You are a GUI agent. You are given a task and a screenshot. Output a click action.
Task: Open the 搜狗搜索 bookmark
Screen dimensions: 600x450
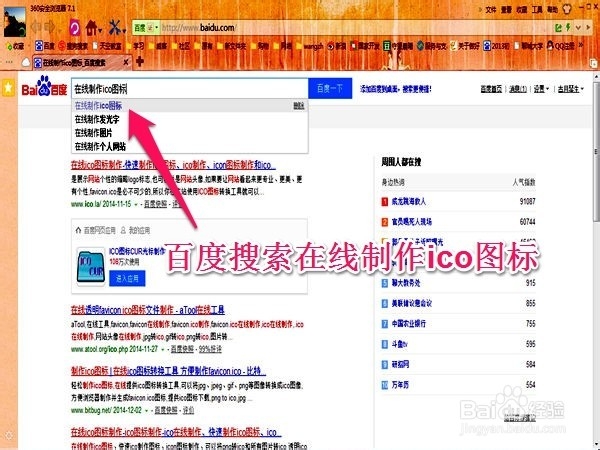pos(73,46)
